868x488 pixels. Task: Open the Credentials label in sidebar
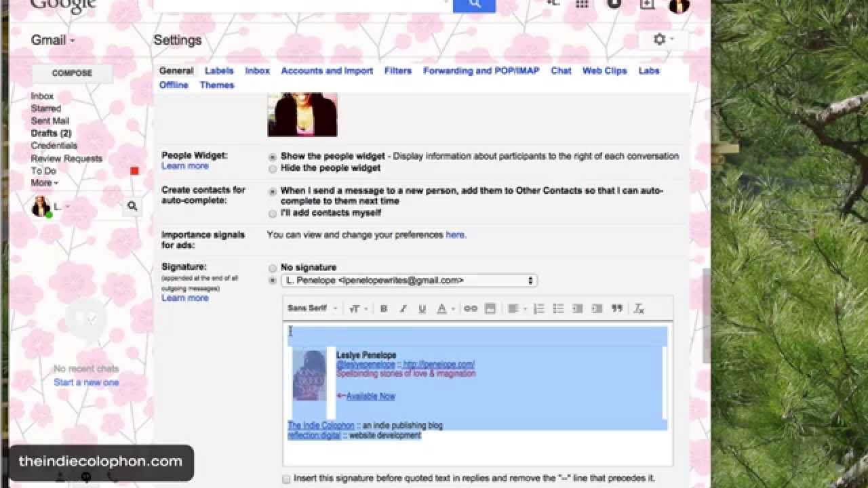point(54,146)
